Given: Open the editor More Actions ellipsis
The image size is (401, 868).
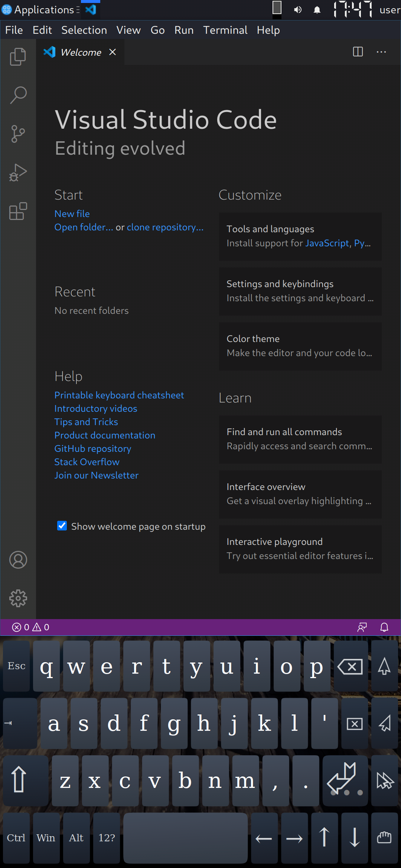Looking at the screenshot, I should point(381,52).
